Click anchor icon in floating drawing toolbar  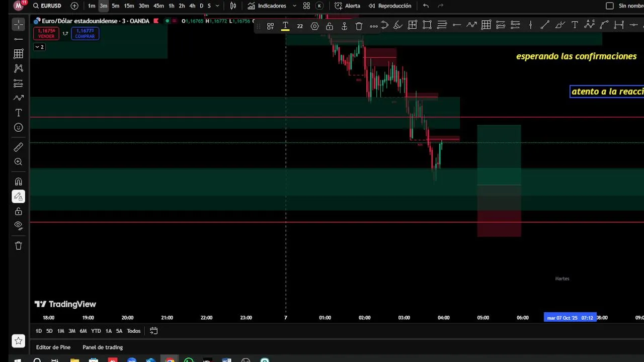point(344,26)
